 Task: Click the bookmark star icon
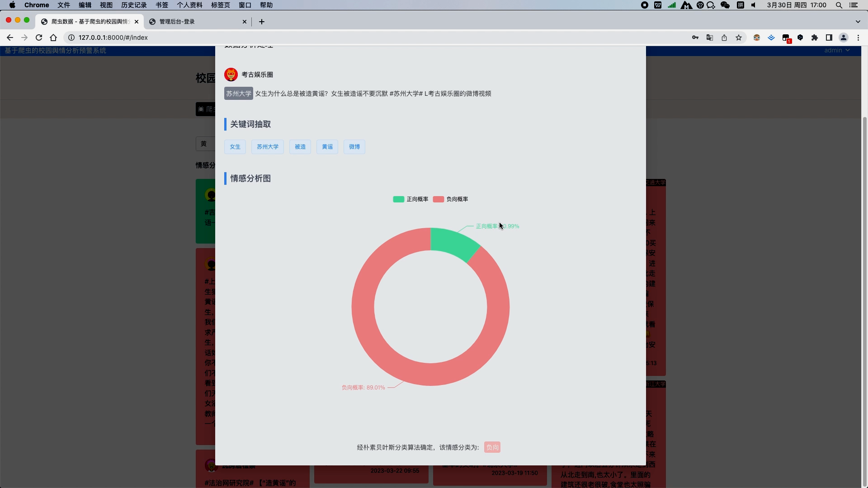(739, 38)
